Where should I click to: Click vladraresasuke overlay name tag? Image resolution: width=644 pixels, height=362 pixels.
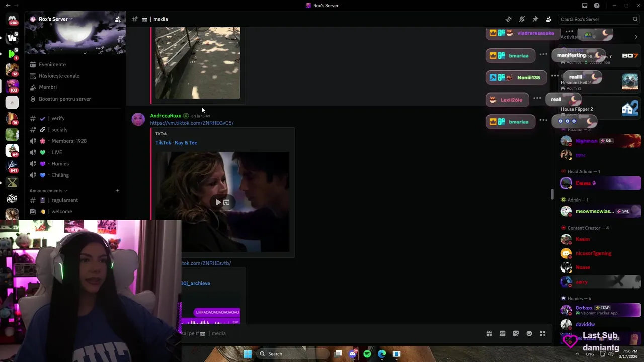[x=523, y=33]
